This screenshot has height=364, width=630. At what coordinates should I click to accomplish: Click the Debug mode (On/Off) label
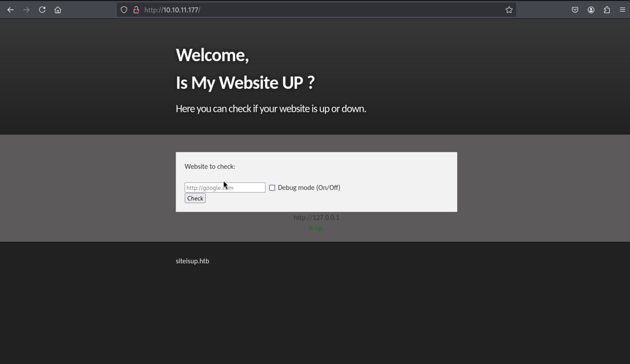(309, 187)
